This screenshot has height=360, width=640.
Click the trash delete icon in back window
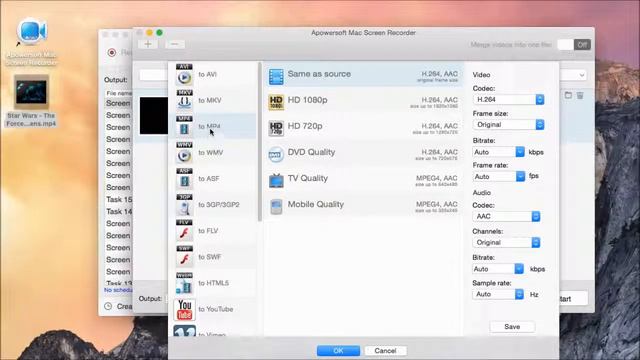(580, 95)
